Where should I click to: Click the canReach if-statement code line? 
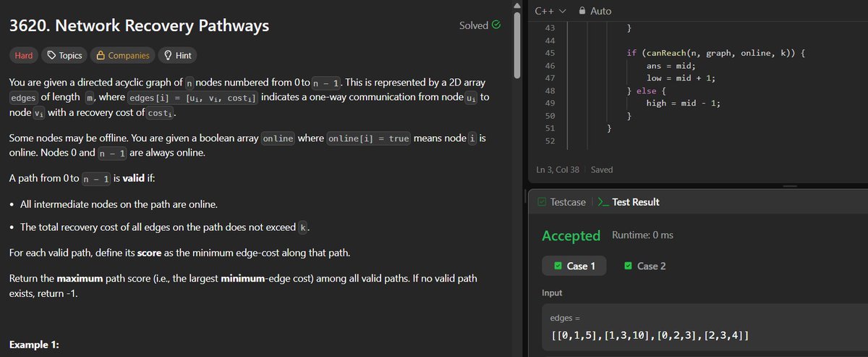click(x=715, y=54)
